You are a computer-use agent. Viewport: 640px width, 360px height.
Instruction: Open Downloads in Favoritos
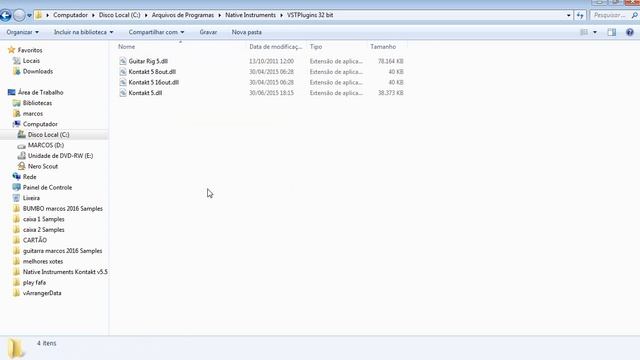click(38, 71)
